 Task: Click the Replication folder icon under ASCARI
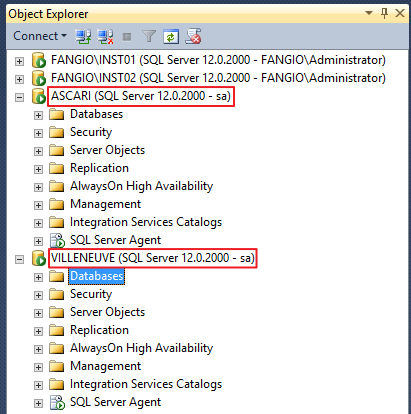(x=56, y=168)
